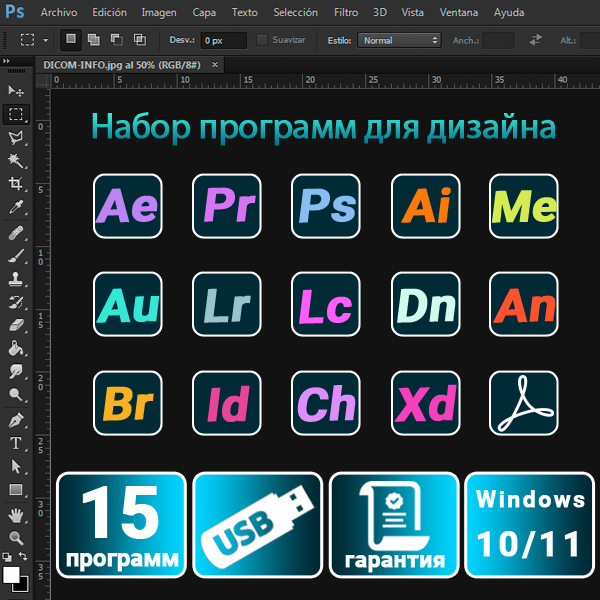Select the Polygonal Lasso tool
Screen dimensions: 600x600
[16, 138]
